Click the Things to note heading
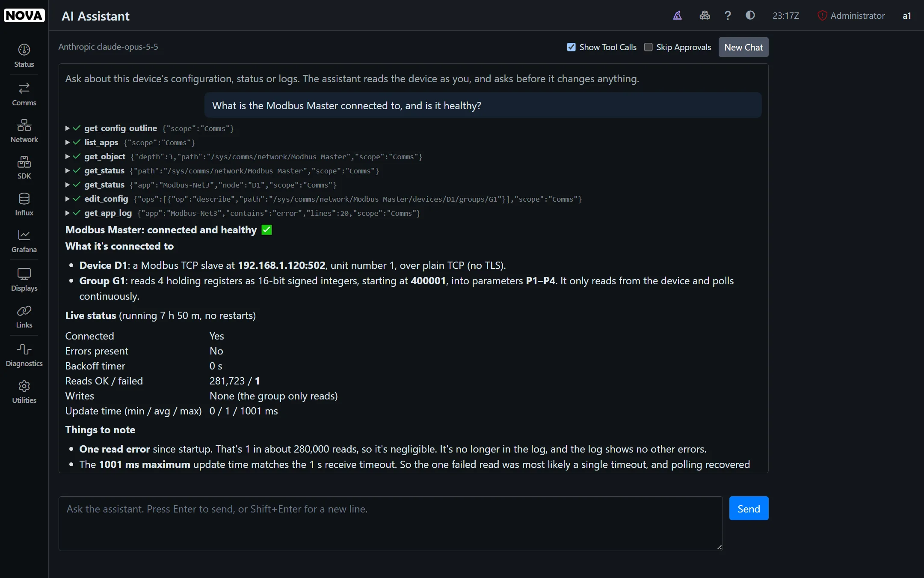Viewport: 924px width, 578px height. coord(100,430)
